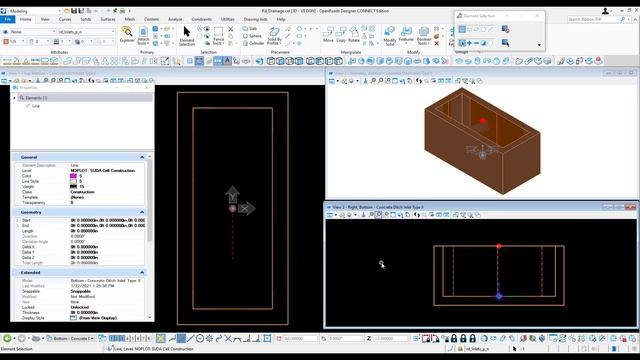Choose Subtract mode minus icon in Element Selection
This screenshot has width=640, height=360.
tap(476, 43)
